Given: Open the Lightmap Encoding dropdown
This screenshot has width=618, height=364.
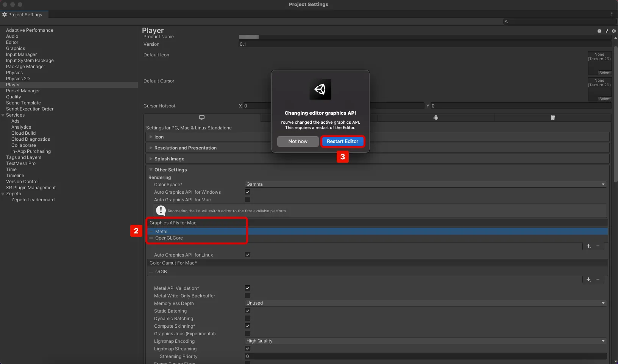Looking at the screenshot, I should click(426, 341).
